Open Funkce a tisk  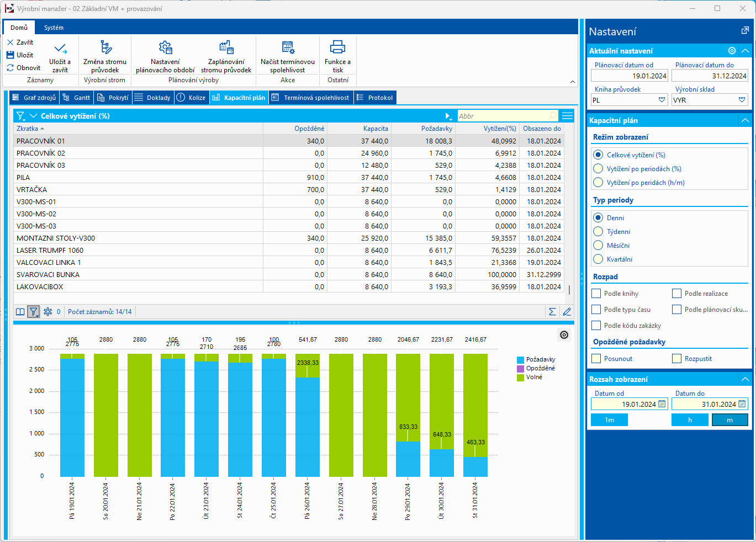click(x=337, y=47)
